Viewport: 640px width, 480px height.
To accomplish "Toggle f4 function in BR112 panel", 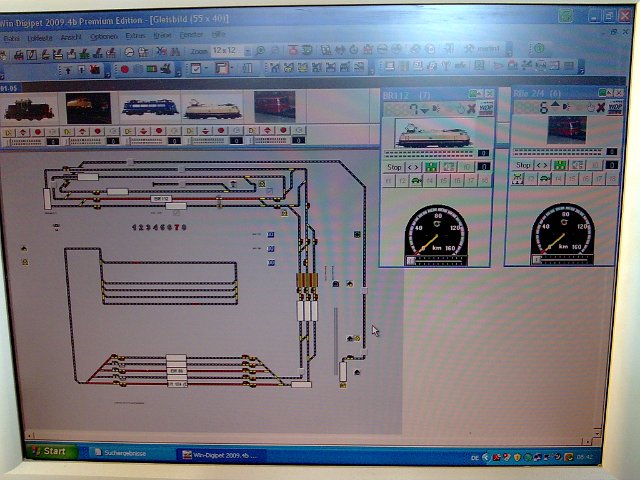I will tap(430, 180).
